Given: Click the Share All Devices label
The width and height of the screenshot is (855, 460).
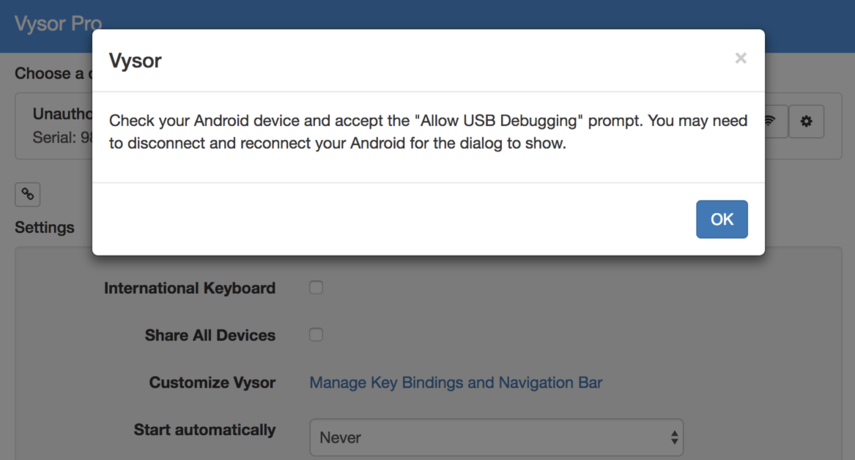Looking at the screenshot, I should pos(210,335).
